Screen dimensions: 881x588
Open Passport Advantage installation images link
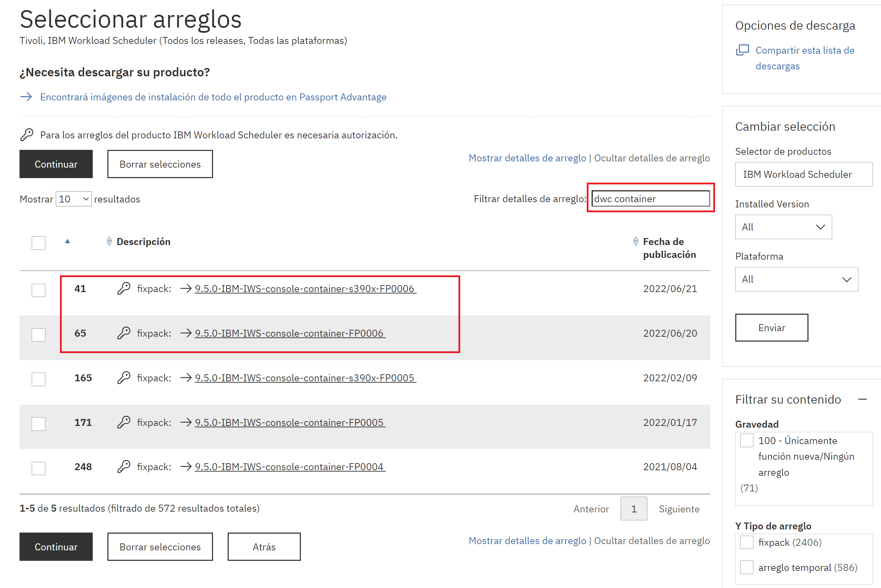213,97
